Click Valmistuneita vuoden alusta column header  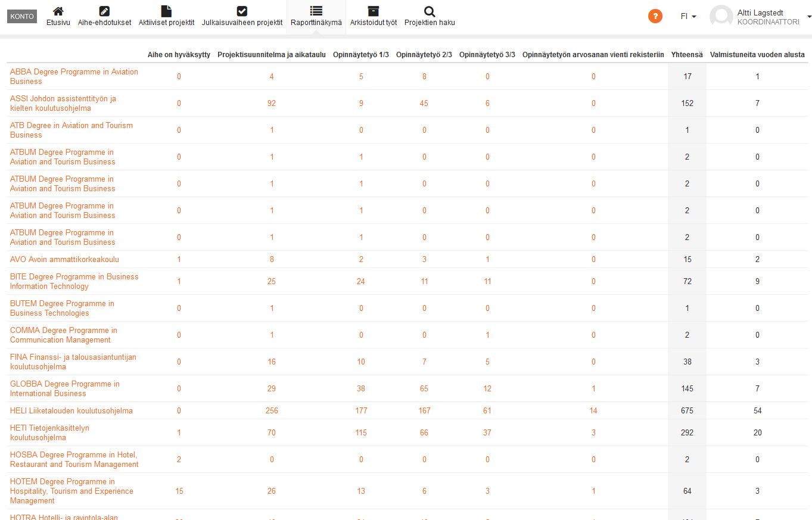click(x=757, y=55)
